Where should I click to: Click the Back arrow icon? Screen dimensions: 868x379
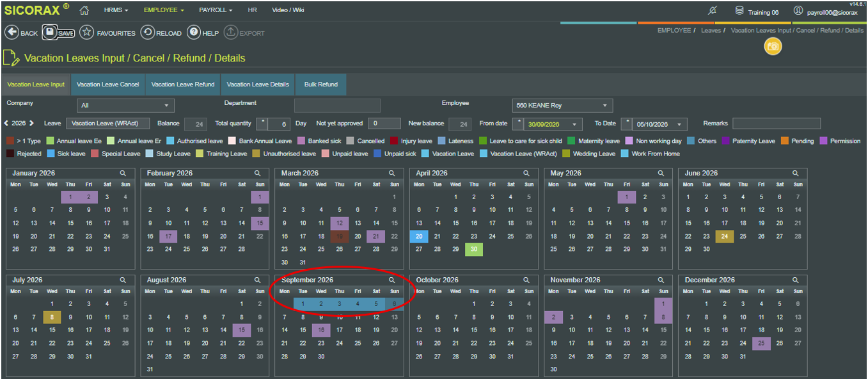point(12,32)
